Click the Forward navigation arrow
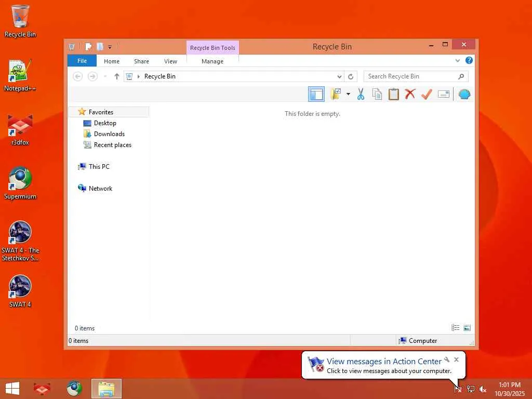532x399 pixels. click(92, 76)
